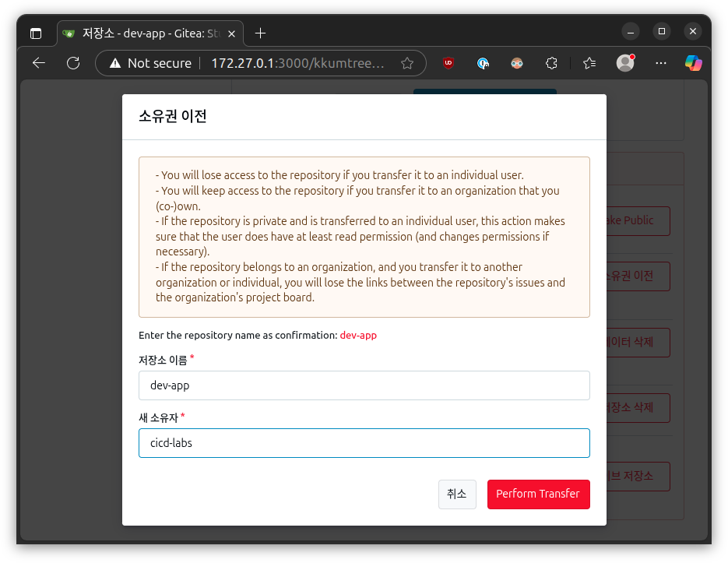Click the 새 소유자 field label
This screenshot has width=728, height=563.
coord(158,417)
